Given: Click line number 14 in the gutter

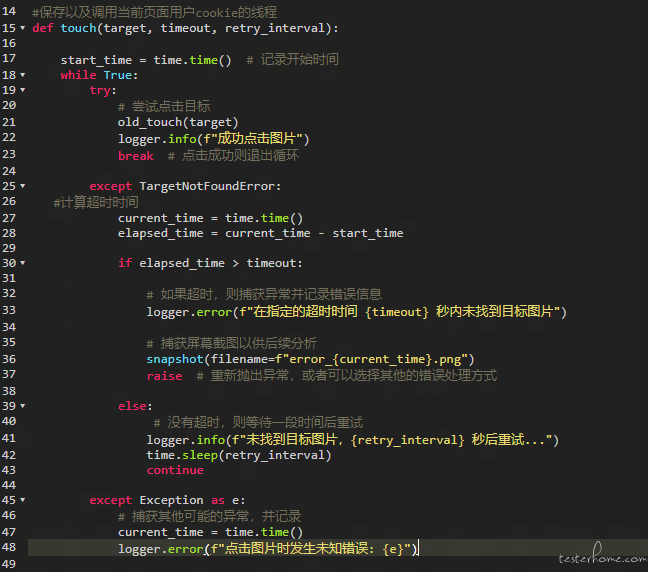Looking at the screenshot, I should click(9, 11).
